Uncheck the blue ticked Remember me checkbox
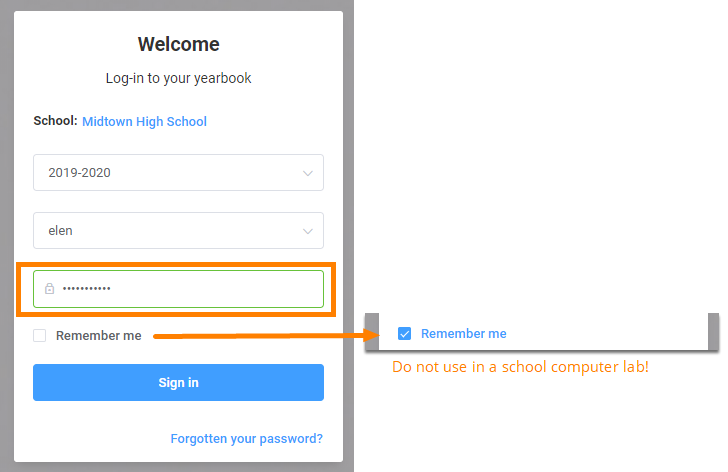Viewport: 728px width, 472px height. [x=405, y=334]
